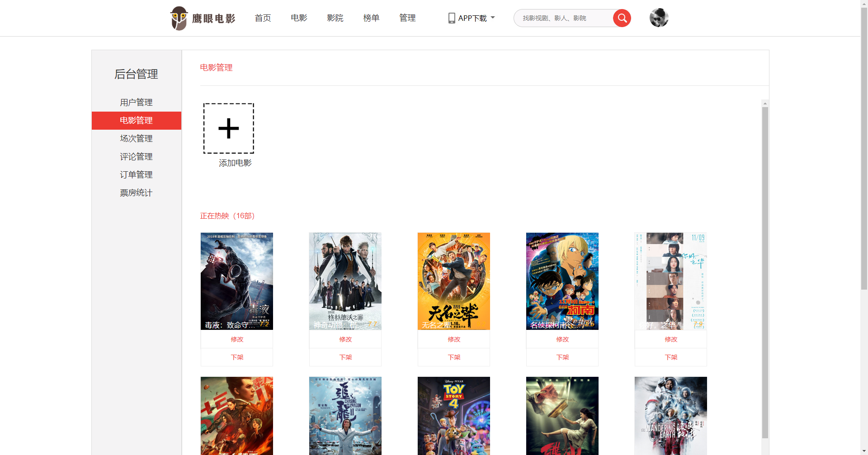Open the 无名之辈 movie poster
Image resolution: width=868 pixels, height=455 pixels.
click(454, 281)
